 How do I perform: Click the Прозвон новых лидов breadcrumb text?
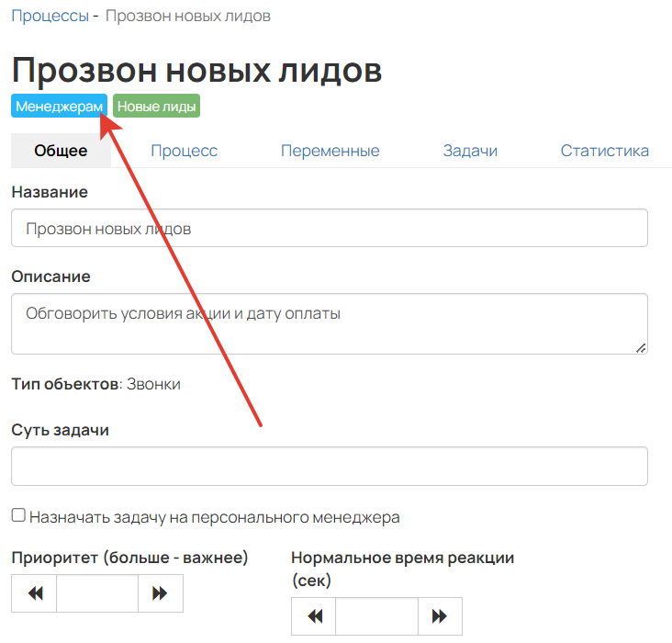coord(188,16)
